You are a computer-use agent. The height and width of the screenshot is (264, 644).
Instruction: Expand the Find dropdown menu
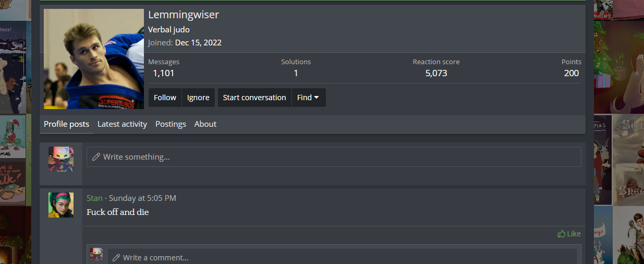pos(308,98)
